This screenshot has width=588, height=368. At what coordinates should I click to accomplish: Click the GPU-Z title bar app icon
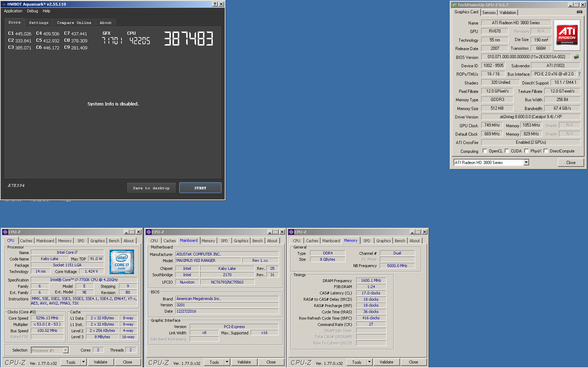(x=454, y=5)
